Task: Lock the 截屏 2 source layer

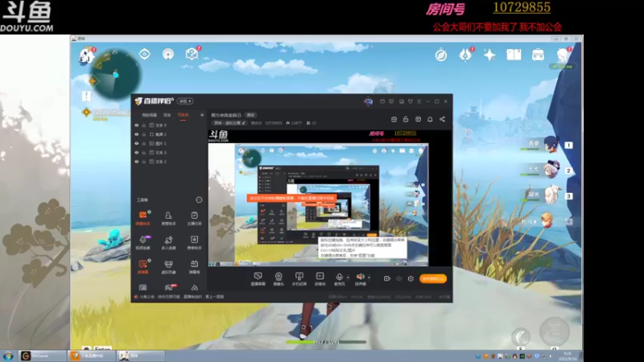Action: (144, 134)
